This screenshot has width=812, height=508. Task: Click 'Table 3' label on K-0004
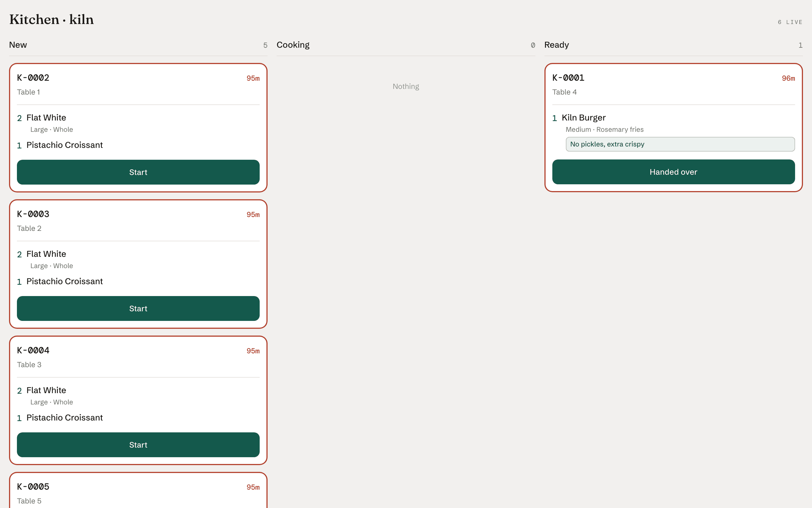[29, 365]
